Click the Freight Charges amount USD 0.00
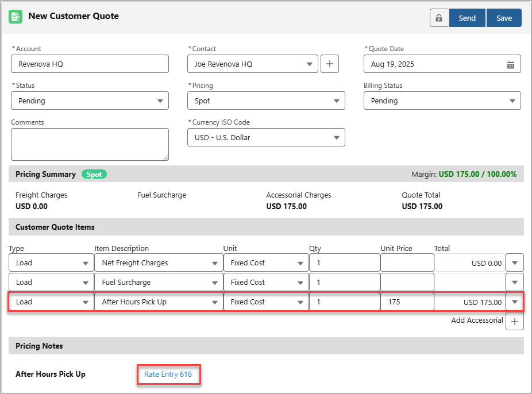532x394 pixels. point(32,206)
